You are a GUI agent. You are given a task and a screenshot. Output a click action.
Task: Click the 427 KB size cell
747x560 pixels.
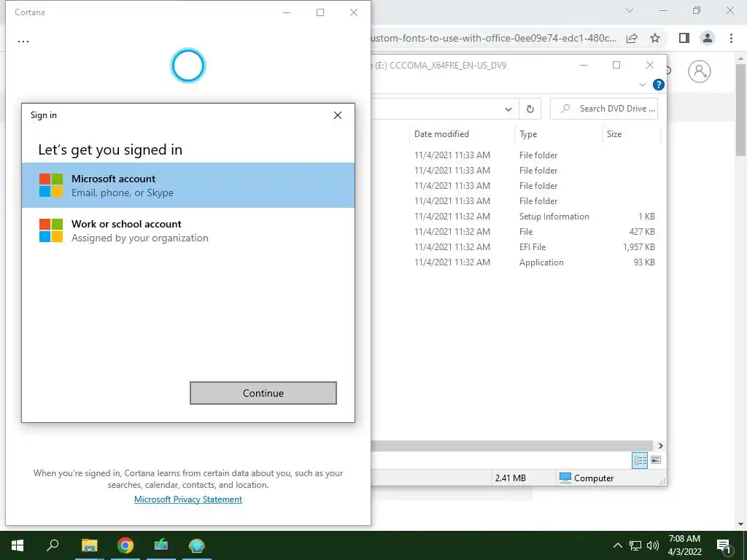(642, 231)
